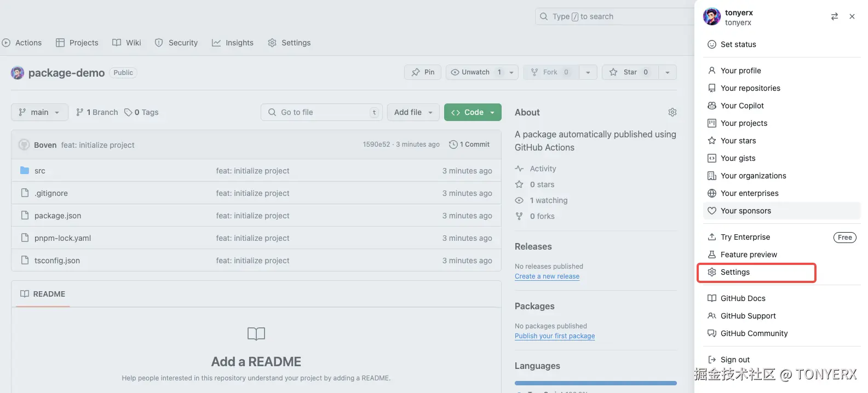This screenshot has width=868, height=393.
Task: View the 1 Branch link
Action: pos(97,112)
